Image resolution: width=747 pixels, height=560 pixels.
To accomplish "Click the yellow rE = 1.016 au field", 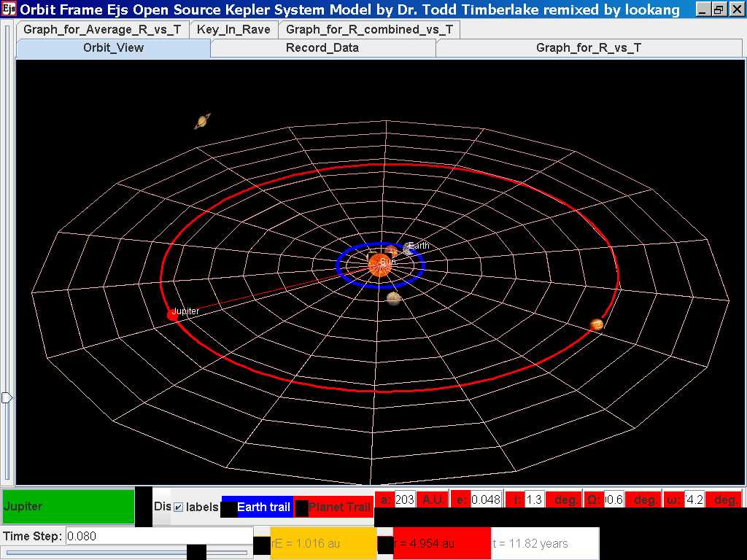I will point(323,543).
